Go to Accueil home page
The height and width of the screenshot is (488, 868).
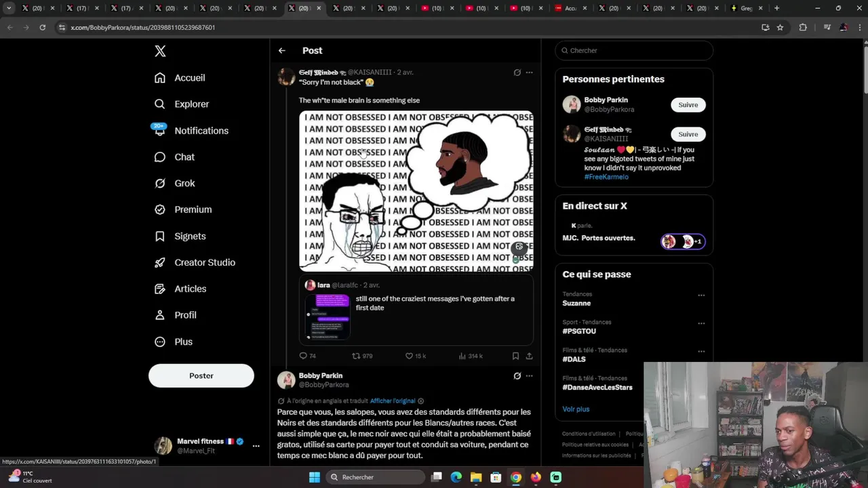pyautogui.click(x=180, y=78)
